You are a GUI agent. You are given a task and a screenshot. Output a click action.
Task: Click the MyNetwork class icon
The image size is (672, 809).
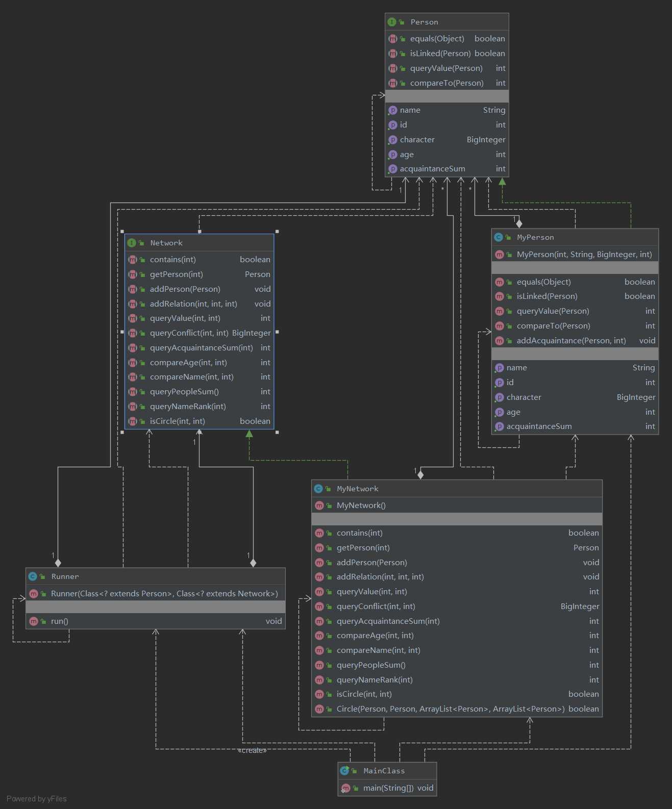318,489
